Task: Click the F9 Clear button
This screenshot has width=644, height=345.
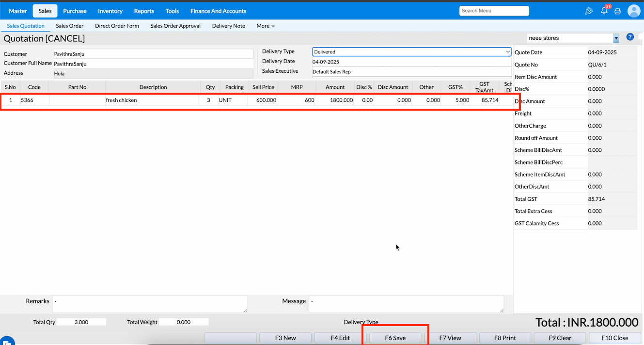Action: [x=560, y=338]
